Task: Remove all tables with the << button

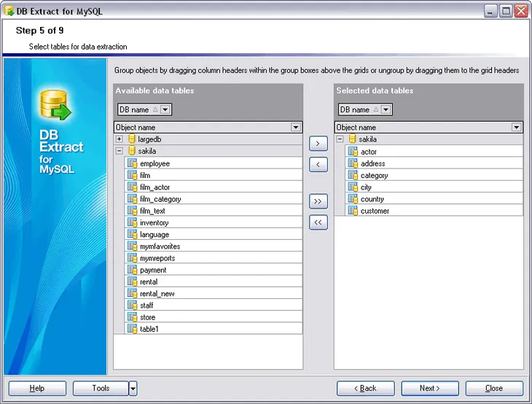Action: pos(318,222)
